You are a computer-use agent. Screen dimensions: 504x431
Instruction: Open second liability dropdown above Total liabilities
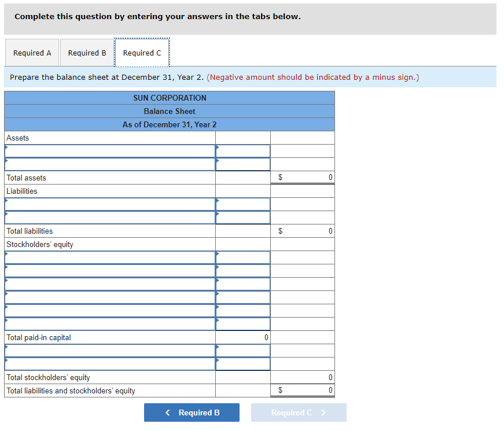click(x=110, y=218)
